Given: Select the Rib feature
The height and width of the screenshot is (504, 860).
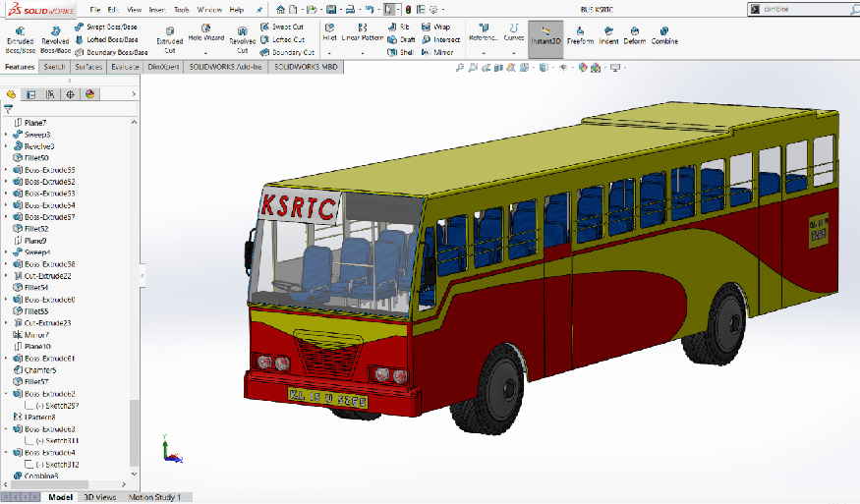Looking at the screenshot, I should pyautogui.click(x=398, y=27).
